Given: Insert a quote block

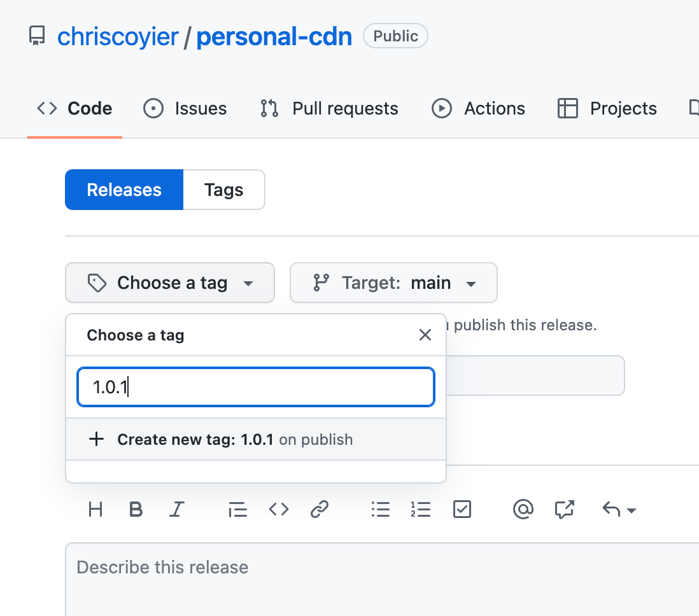Looking at the screenshot, I should (237, 509).
